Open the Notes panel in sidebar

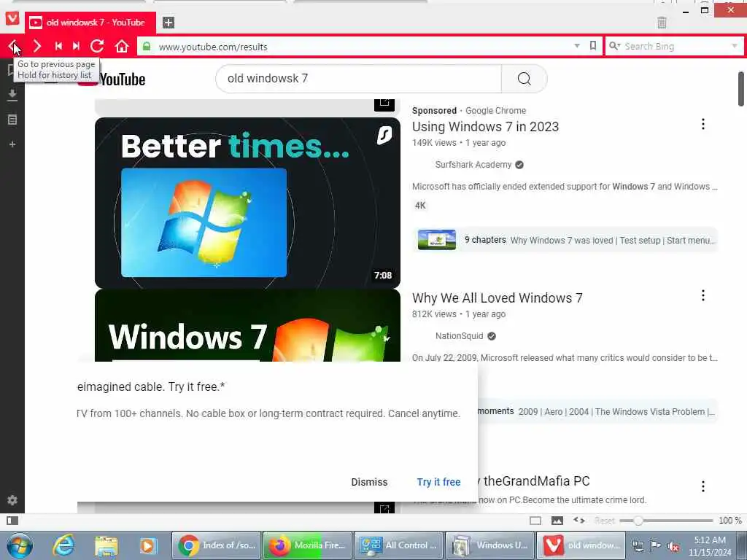(x=12, y=120)
